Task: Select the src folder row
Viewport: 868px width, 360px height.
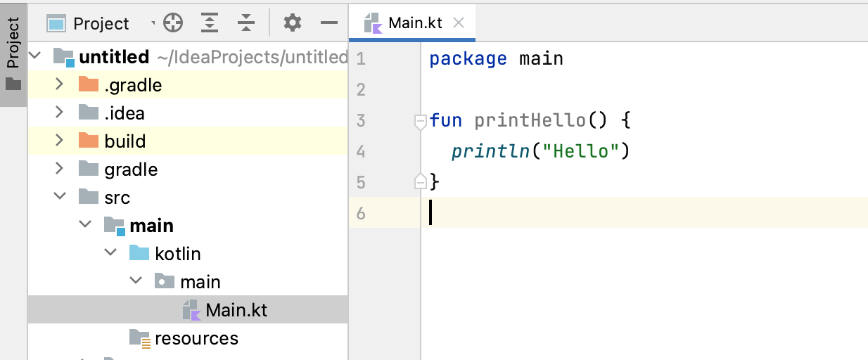Action: point(188,198)
